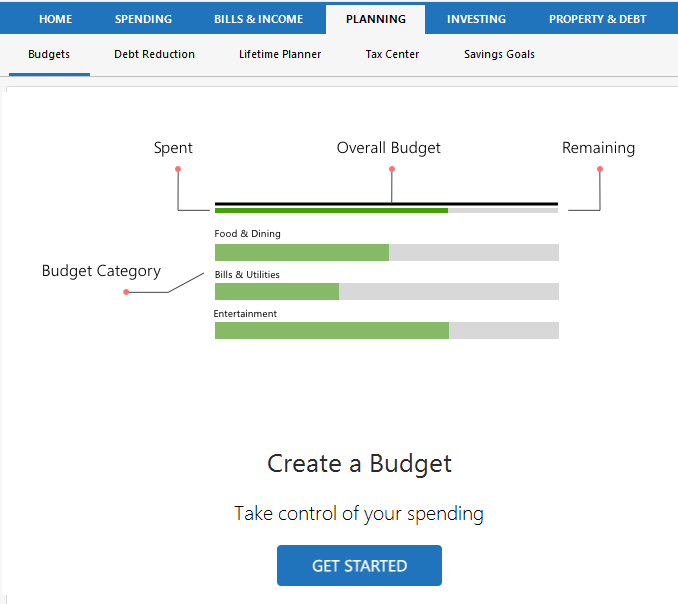The width and height of the screenshot is (678, 604).
Task: Open the HOME tab
Action: coord(56,19)
